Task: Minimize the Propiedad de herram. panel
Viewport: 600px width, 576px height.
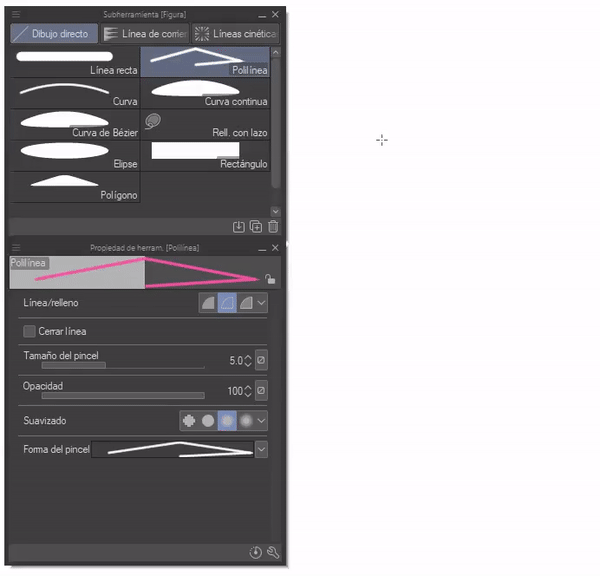Action: point(262,249)
